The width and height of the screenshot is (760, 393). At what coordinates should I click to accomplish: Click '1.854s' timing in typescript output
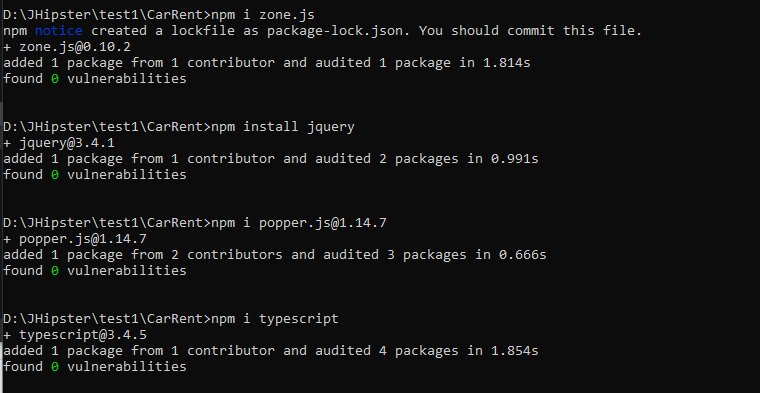pyautogui.click(x=514, y=351)
